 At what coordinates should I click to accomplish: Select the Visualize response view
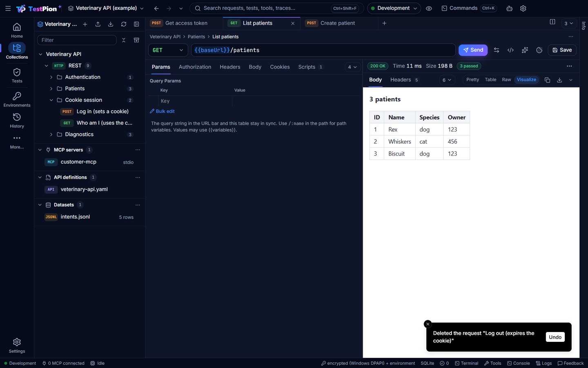(526, 80)
